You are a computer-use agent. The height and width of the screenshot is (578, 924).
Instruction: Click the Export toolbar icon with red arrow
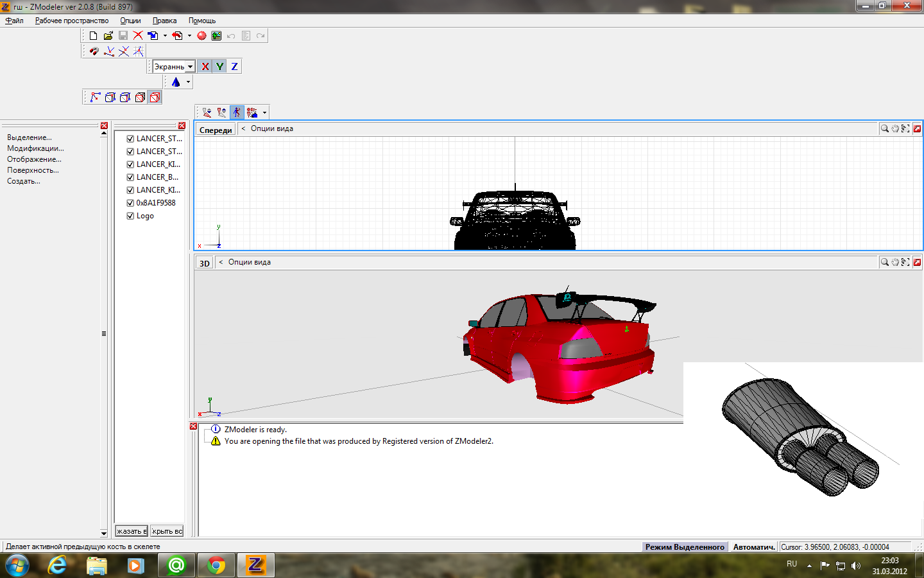click(178, 36)
